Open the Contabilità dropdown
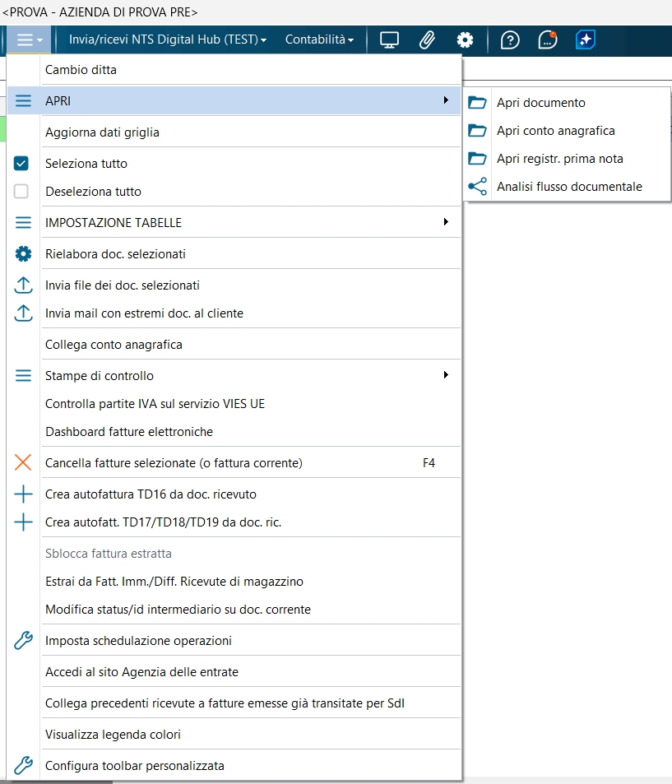Screen dimensions: 672x784 pos(319,39)
